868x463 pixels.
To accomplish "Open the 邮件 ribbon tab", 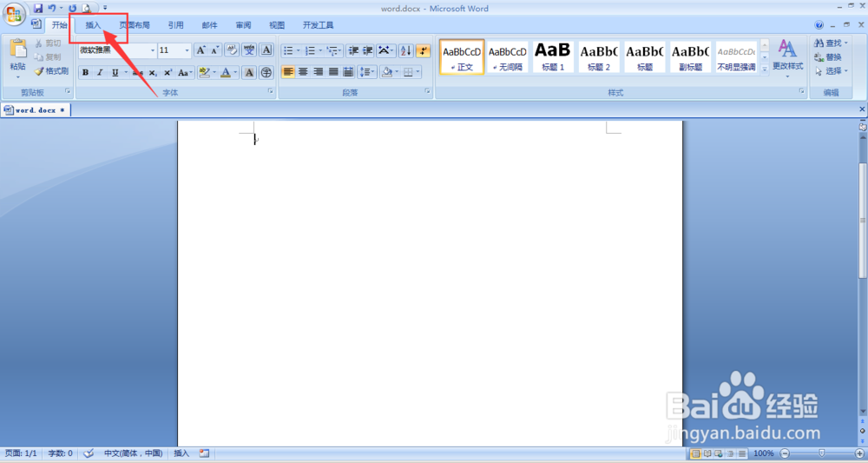I will [x=210, y=25].
